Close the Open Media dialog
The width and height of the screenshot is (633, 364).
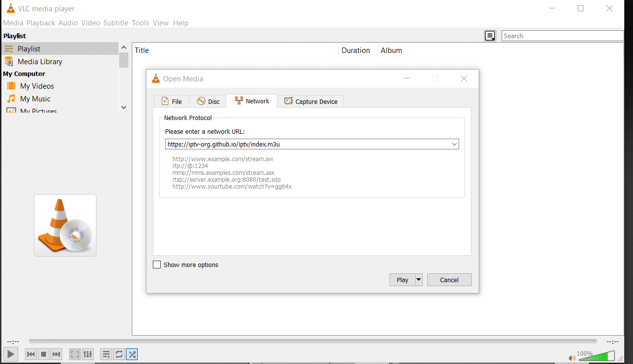point(463,78)
